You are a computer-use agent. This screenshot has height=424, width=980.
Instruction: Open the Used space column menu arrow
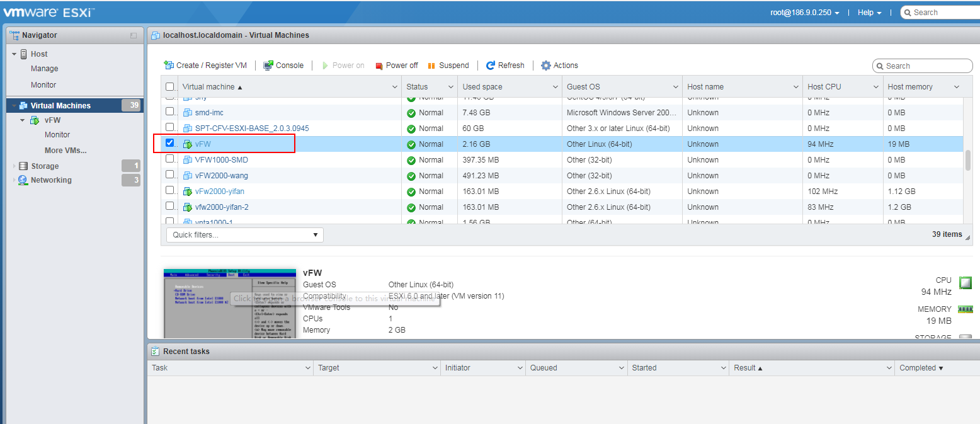click(x=556, y=87)
